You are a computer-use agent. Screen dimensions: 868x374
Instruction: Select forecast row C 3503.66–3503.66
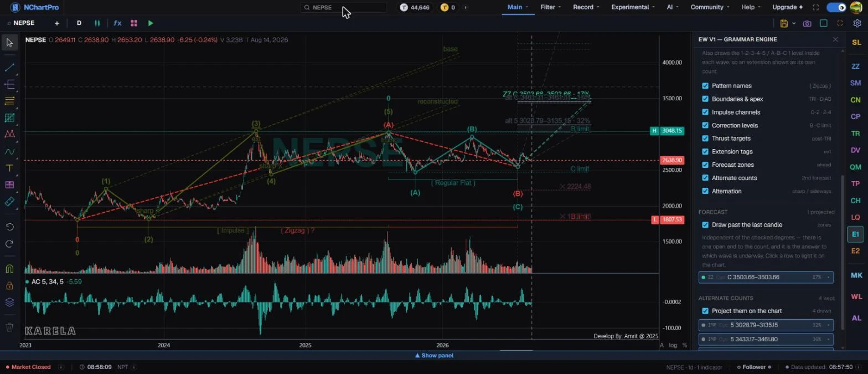click(x=766, y=277)
